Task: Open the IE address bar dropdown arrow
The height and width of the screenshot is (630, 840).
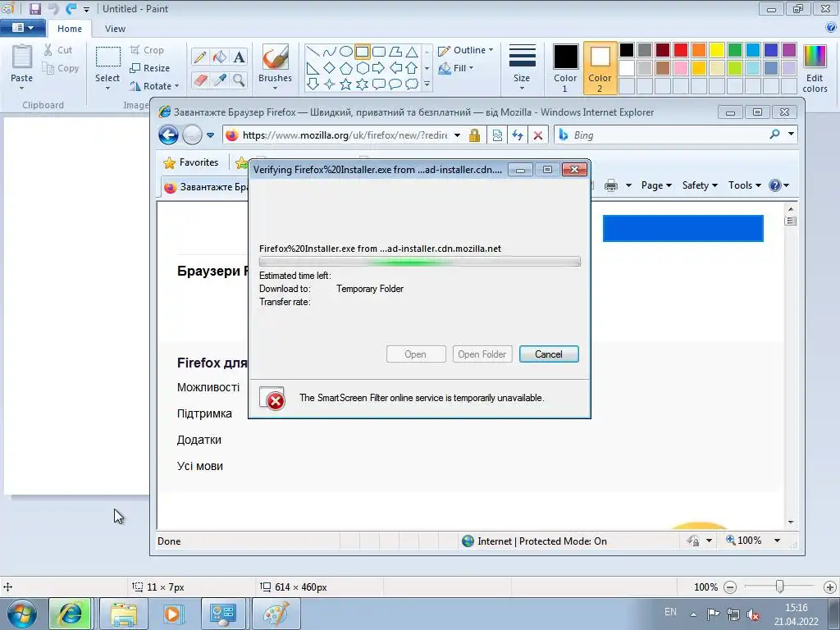Action: (457, 135)
